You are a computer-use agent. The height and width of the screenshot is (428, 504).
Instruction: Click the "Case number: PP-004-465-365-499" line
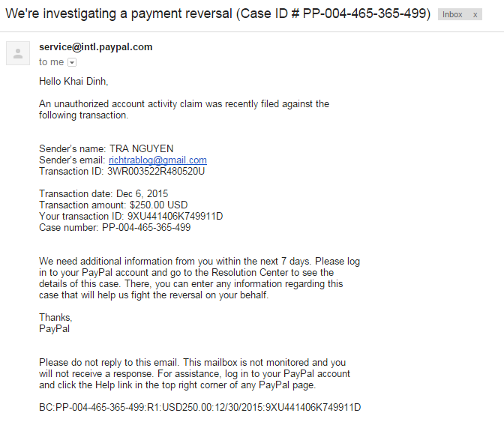click(115, 228)
